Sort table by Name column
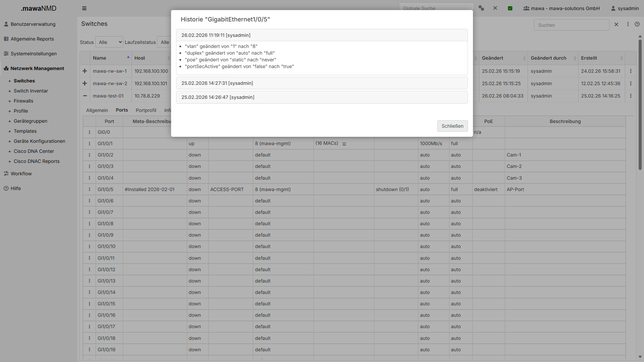Image resolution: width=644 pixels, height=362 pixels. [100, 58]
